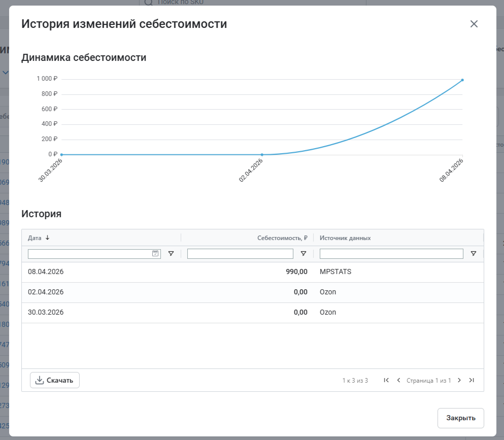Open the date filter funnel icon
Image resolution: width=504 pixels, height=440 pixels.
(171, 253)
